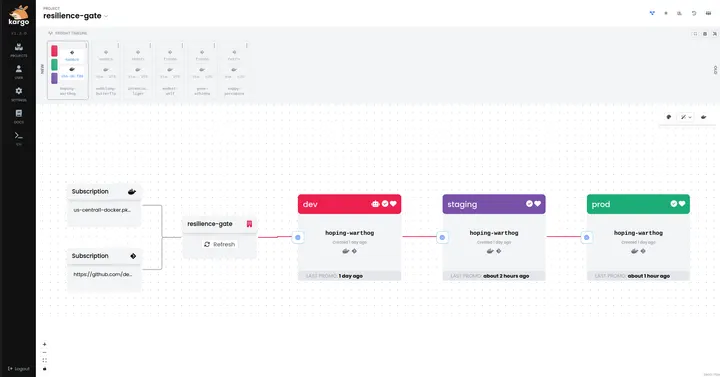Click hoping-warthog freight name in dev
Image resolution: width=720 pixels, height=377 pixels.
tap(349, 233)
